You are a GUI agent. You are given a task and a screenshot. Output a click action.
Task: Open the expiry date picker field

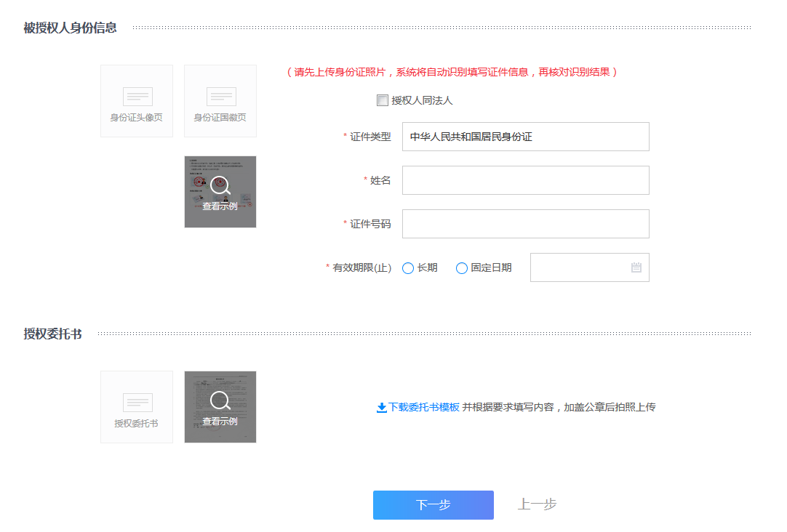coord(580,267)
